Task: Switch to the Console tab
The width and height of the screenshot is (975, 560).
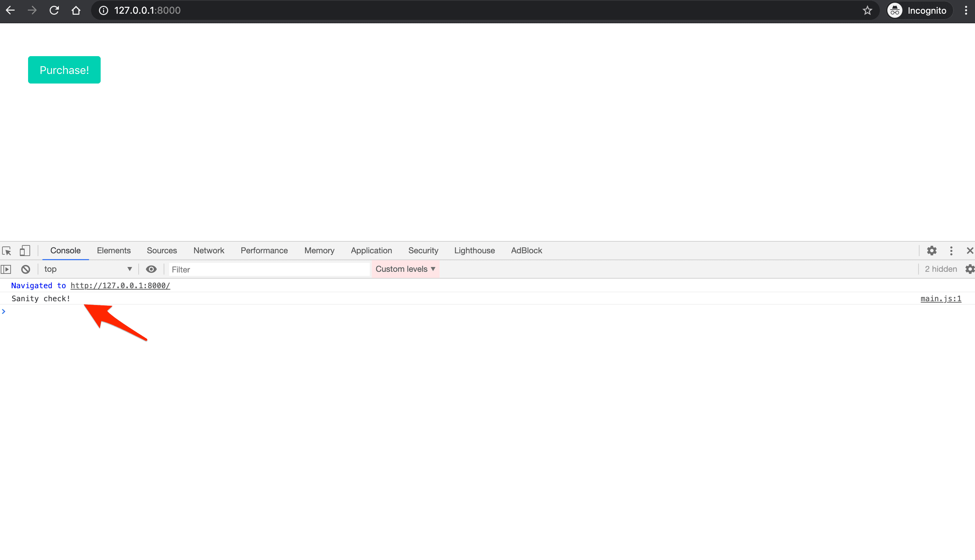Action: (65, 250)
